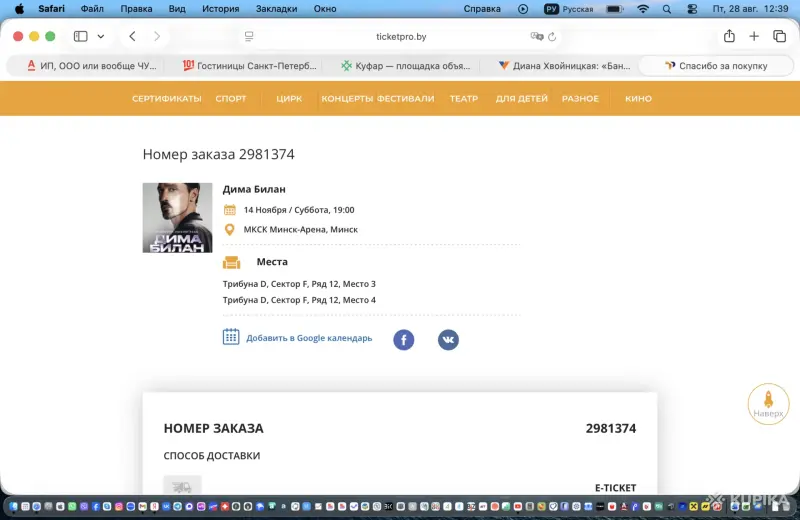800x520 pixels.
Task: Switch the Русская input source
Action: (x=569, y=9)
